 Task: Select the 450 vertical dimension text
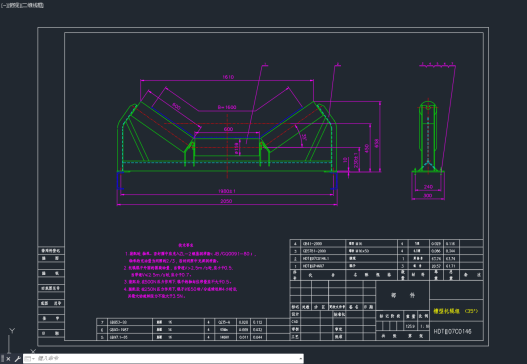(367, 148)
